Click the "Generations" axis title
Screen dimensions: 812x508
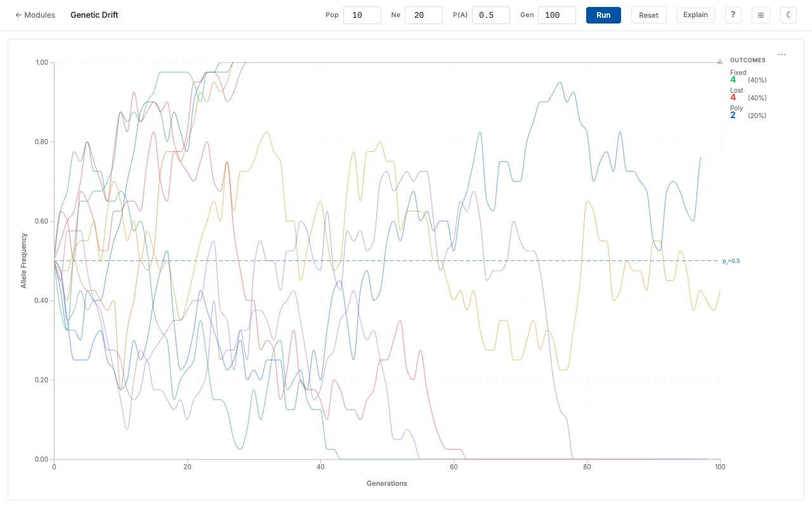(387, 483)
